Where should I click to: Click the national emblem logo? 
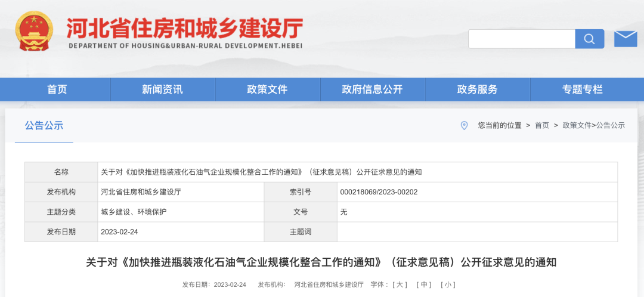point(34,31)
